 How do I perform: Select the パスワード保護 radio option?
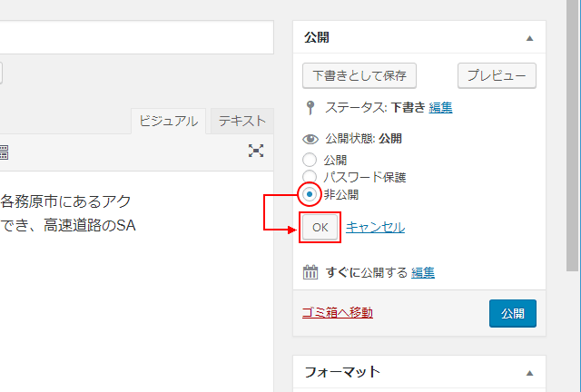(310, 177)
